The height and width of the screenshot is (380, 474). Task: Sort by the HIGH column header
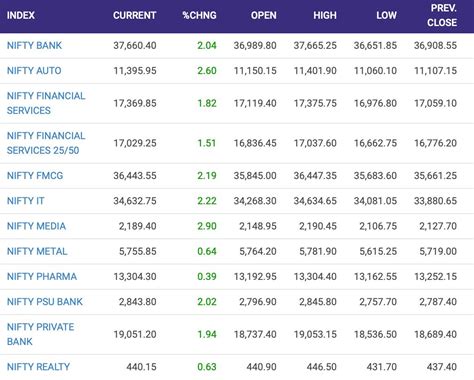click(325, 15)
